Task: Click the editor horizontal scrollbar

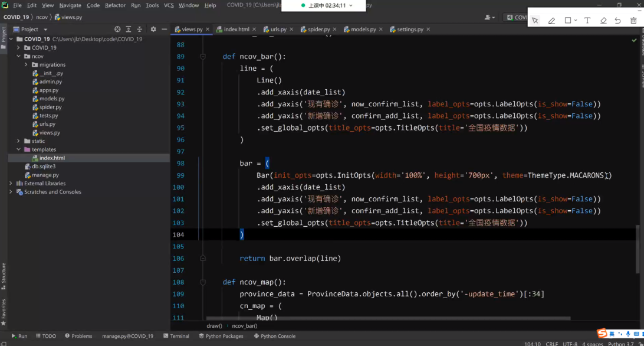Action: (388, 318)
